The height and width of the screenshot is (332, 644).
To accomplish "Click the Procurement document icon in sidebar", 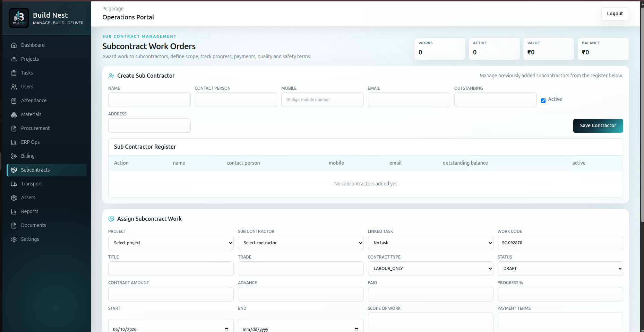I will (14, 128).
